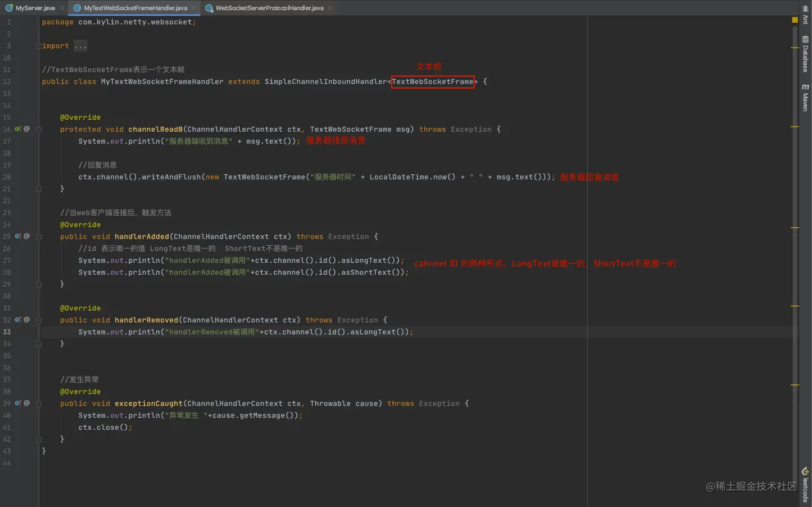This screenshot has width=812, height=507.
Task: Click the package com.kylin.netty.websocket statement
Action: 119,22
